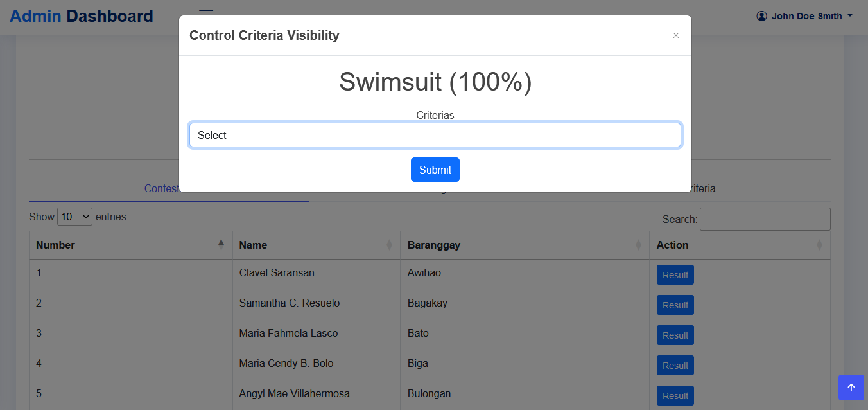Click the blue Submit button
The height and width of the screenshot is (410, 868).
[435, 170]
